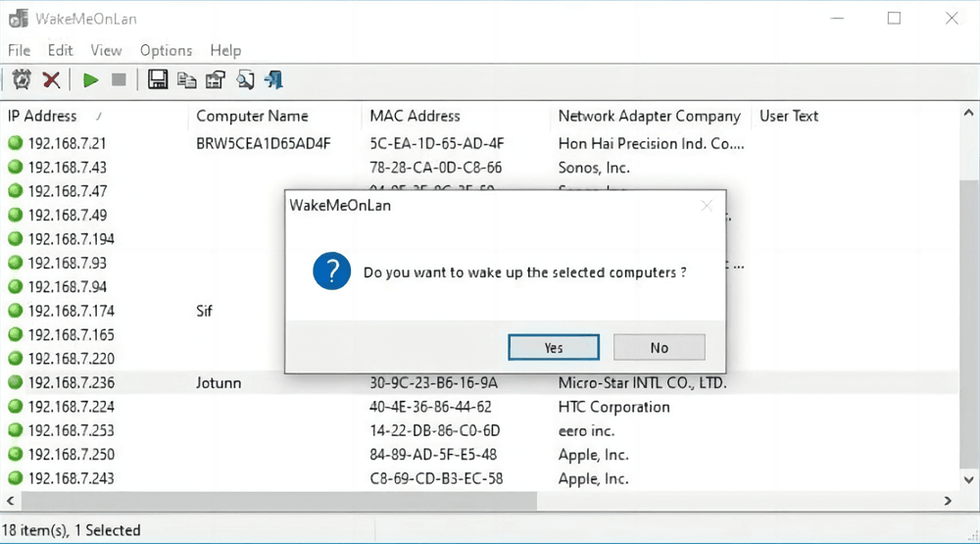Open the Properties icon in the toolbar
980x544 pixels.
216,79
